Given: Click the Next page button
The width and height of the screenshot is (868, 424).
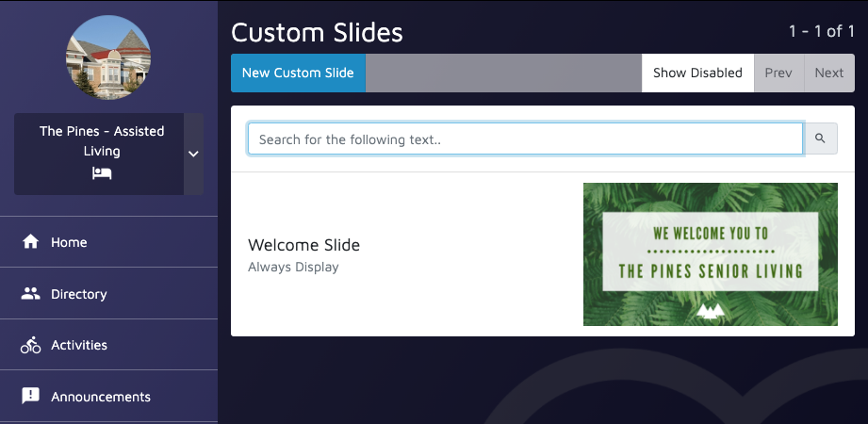Looking at the screenshot, I should pos(828,73).
